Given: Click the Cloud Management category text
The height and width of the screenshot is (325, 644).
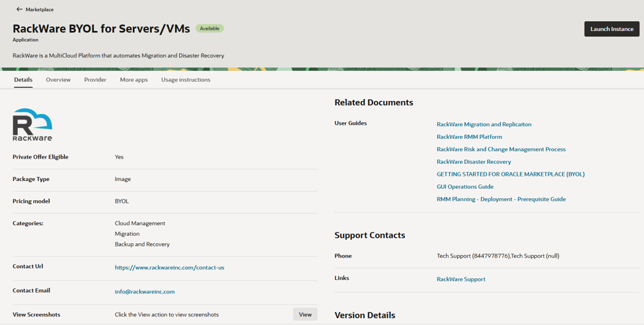Looking at the screenshot, I should 140,223.
